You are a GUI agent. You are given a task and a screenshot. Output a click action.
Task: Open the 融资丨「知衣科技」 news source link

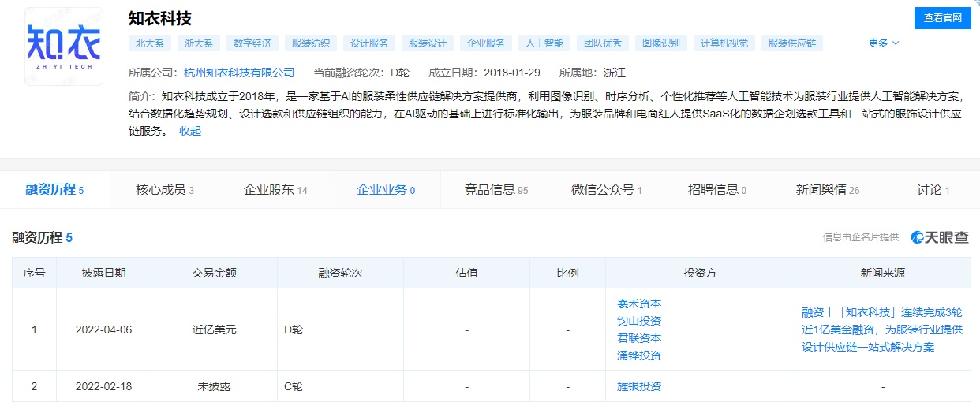click(882, 329)
